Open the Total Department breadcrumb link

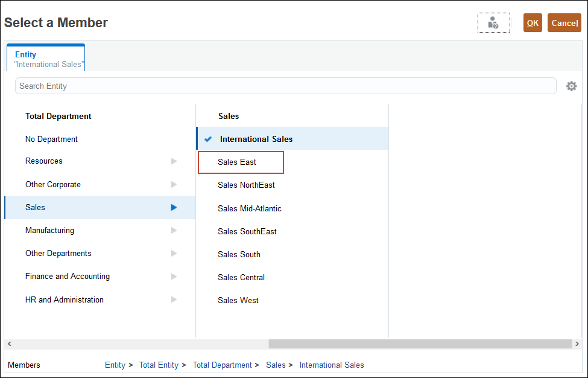point(222,365)
